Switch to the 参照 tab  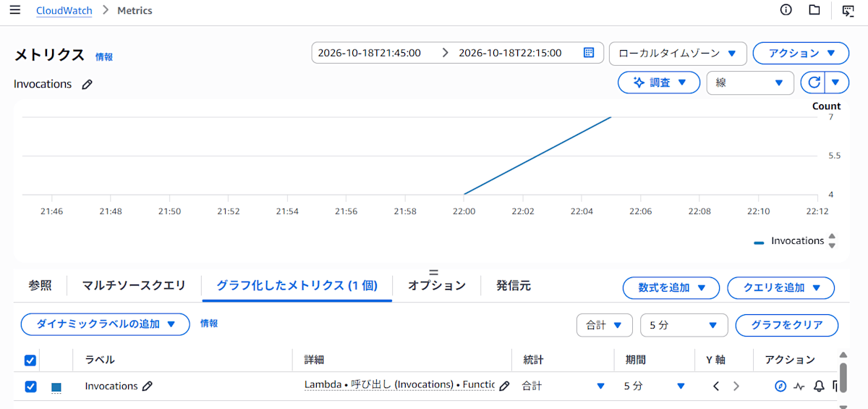click(x=40, y=285)
